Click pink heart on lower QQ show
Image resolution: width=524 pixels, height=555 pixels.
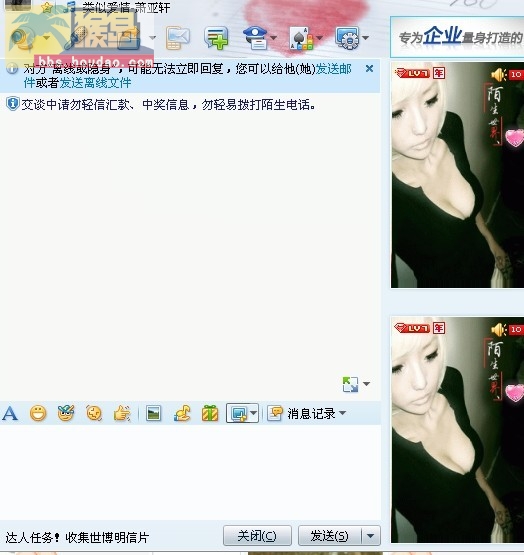click(514, 393)
